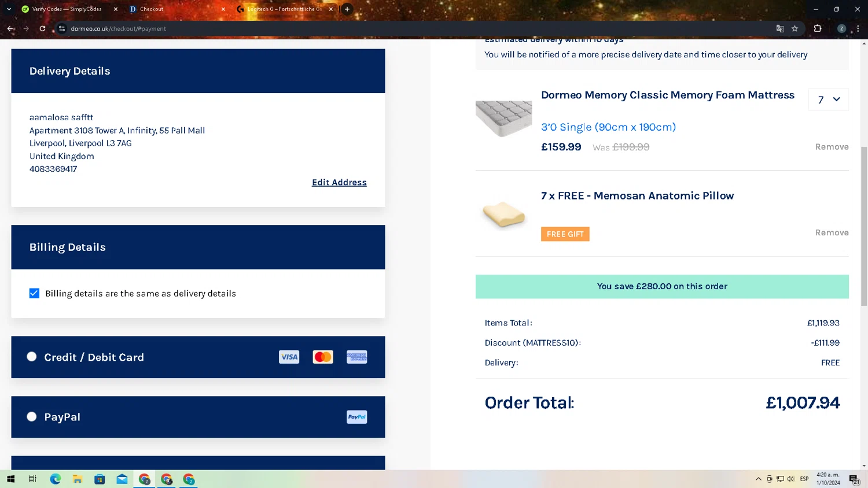
Task: Click the Delivery Details header
Action: 198,71
